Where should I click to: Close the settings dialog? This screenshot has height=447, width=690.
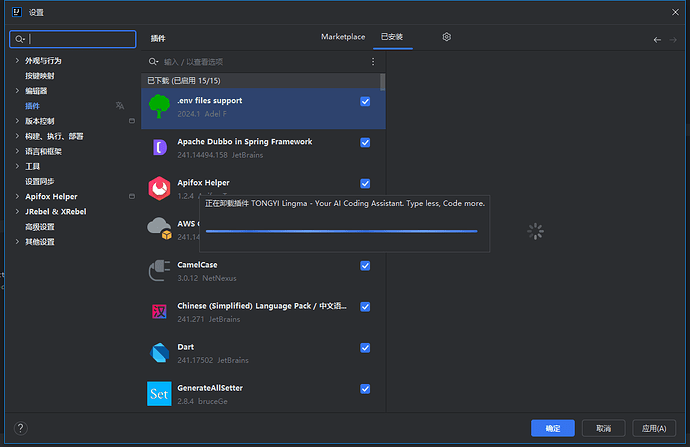675,12
